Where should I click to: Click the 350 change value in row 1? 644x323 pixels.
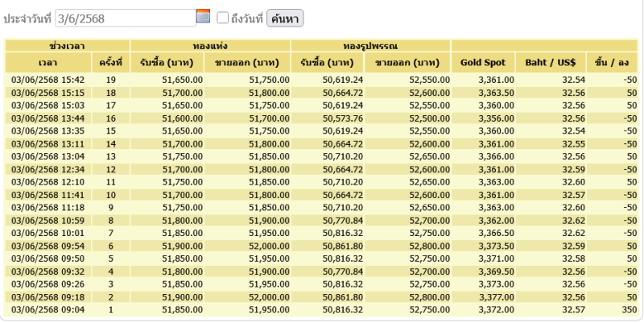[x=630, y=310]
